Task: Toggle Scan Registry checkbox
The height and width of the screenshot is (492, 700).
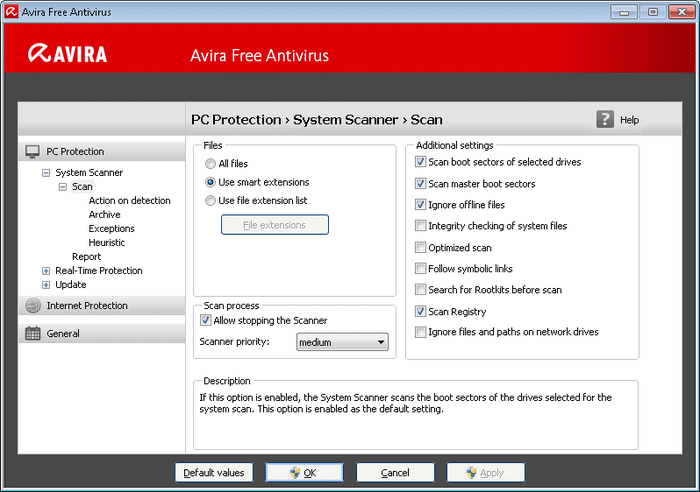Action: 420,311
